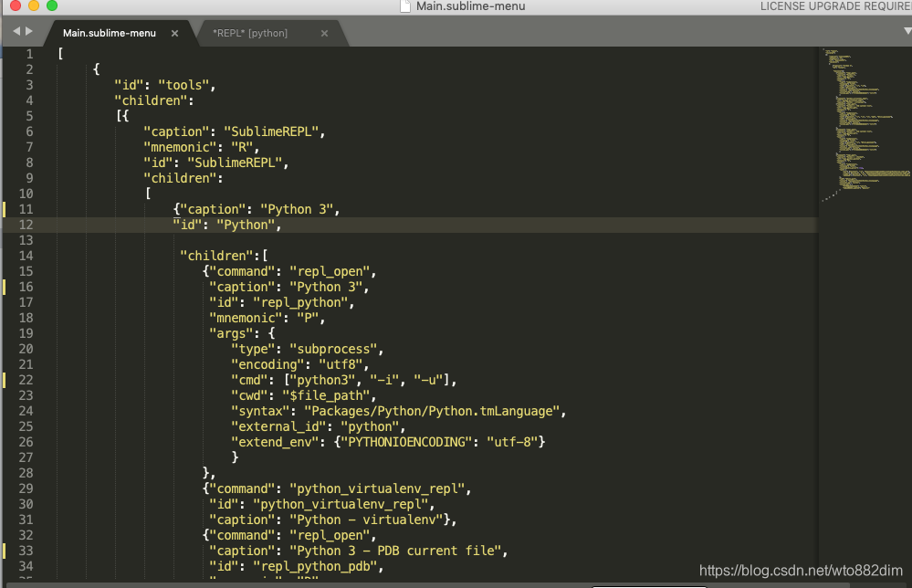Viewport: 912px width, 588px height.
Task: Place cursor on the highlighted line 12
Action: point(228,224)
